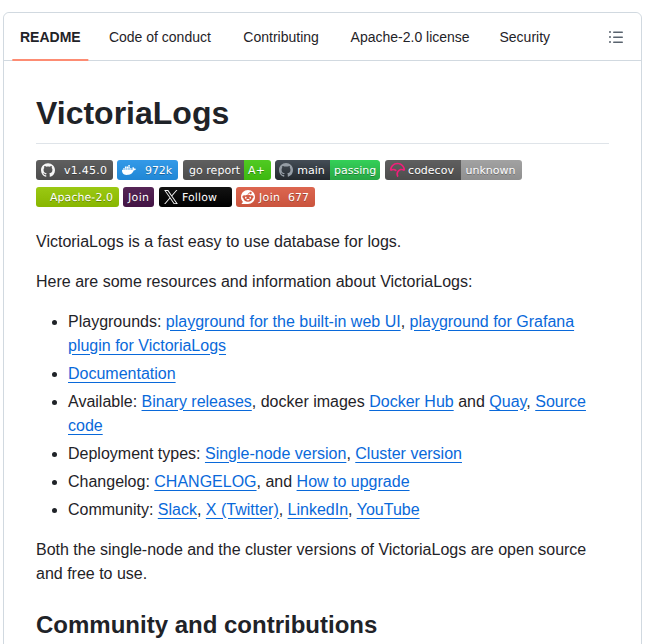Open the Docker Hub link
The image size is (645, 644).
pos(411,401)
